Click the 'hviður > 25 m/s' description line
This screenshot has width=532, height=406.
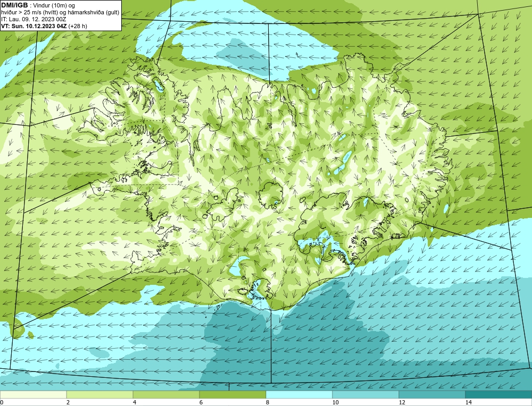(x=60, y=13)
